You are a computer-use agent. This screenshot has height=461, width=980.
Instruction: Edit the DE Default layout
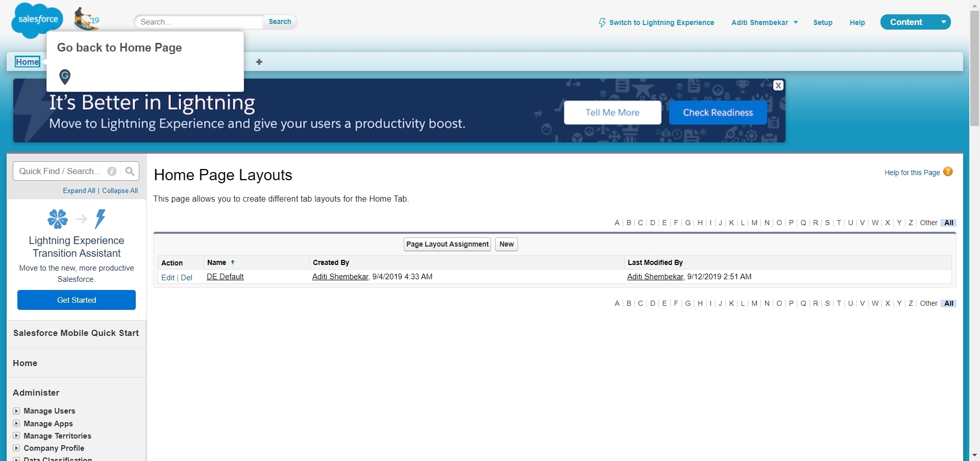(x=168, y=277)
